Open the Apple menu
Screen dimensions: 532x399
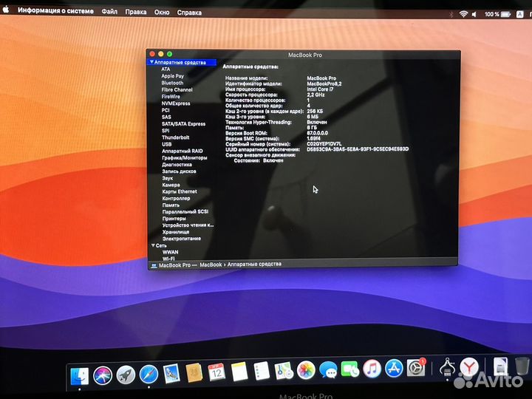coord(5,10)
